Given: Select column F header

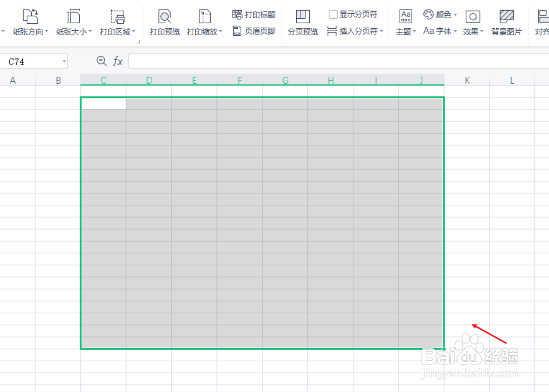Looking at the screenshot, I should [x=240, y=80].
